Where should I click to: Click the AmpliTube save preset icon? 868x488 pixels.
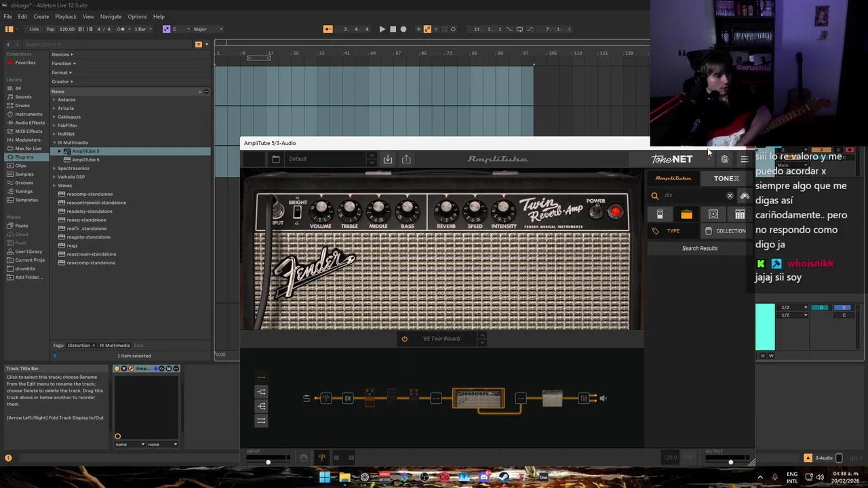coord(388,159)
